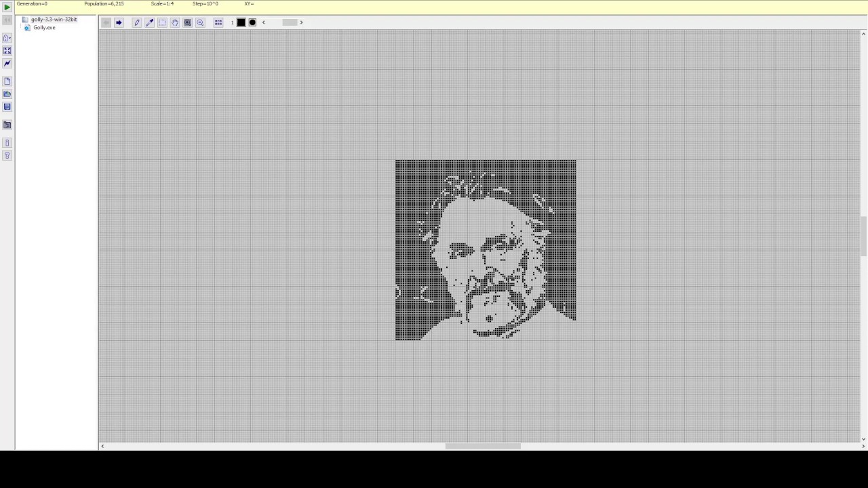Click the horizontal scrollbar left arrow

click(102, 446)
